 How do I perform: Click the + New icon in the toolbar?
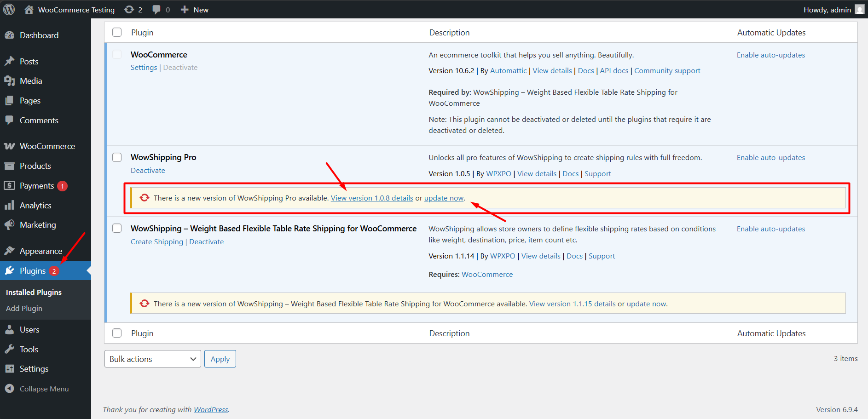coord(184,9)
